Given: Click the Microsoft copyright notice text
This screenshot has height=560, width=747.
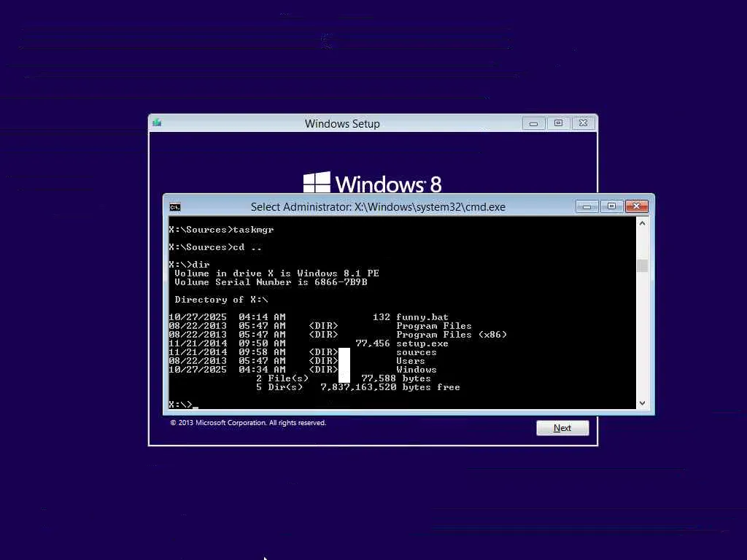Looking at the screenshot, I should (x=248, y=423).
